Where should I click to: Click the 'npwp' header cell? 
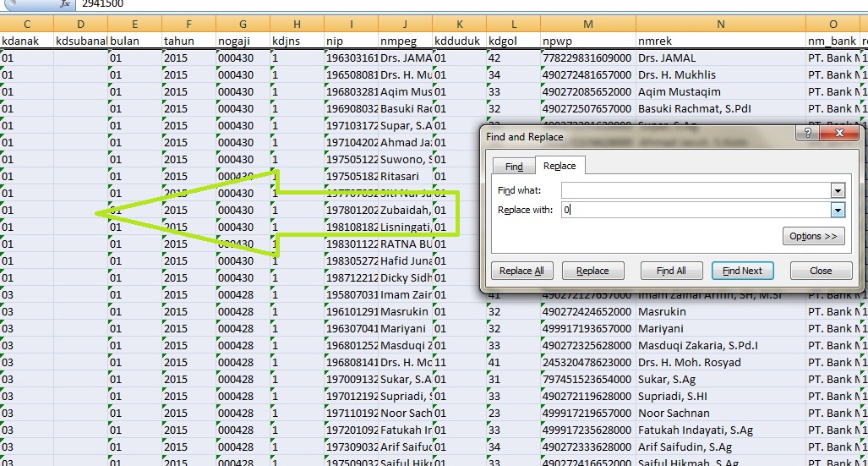[588, 41]
